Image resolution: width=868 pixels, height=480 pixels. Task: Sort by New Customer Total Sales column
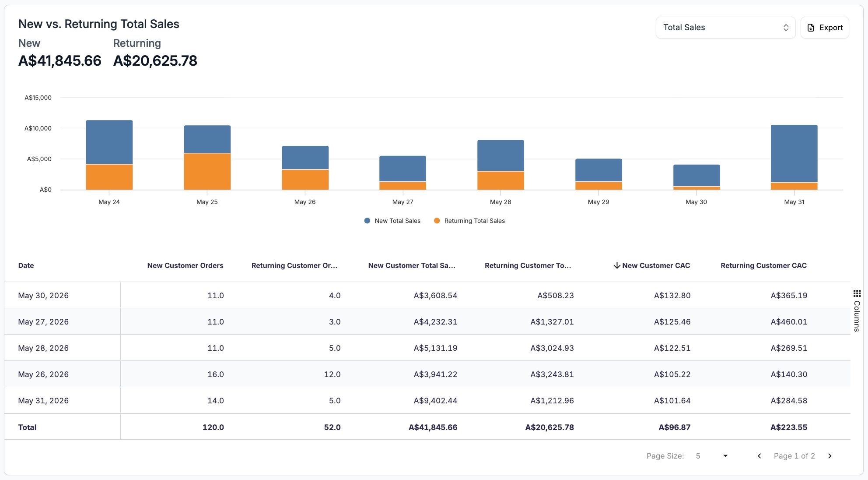pos(412,265)
